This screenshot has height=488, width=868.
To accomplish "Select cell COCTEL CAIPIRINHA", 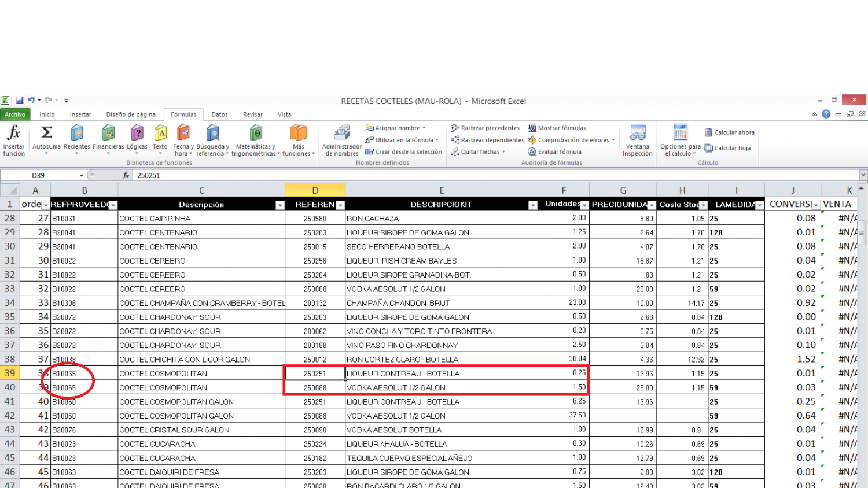I will [x=201, y=219].
